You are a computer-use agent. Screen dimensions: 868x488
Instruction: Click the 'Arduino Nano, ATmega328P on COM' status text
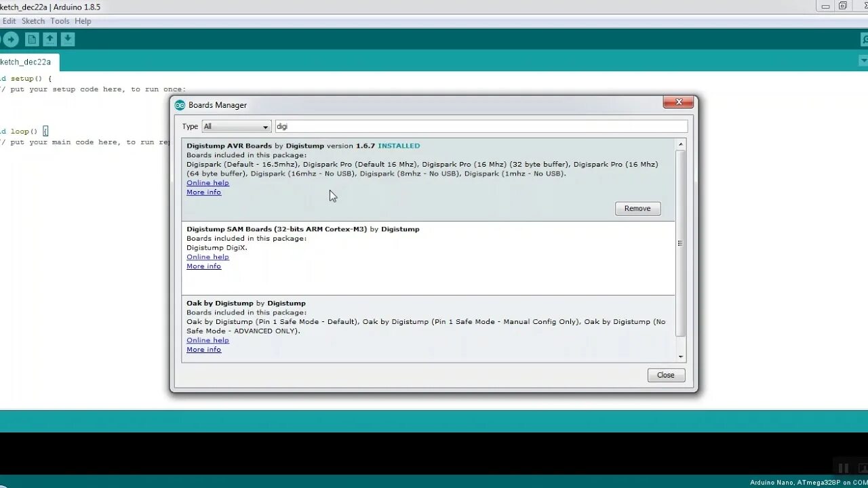pos(808,482)
